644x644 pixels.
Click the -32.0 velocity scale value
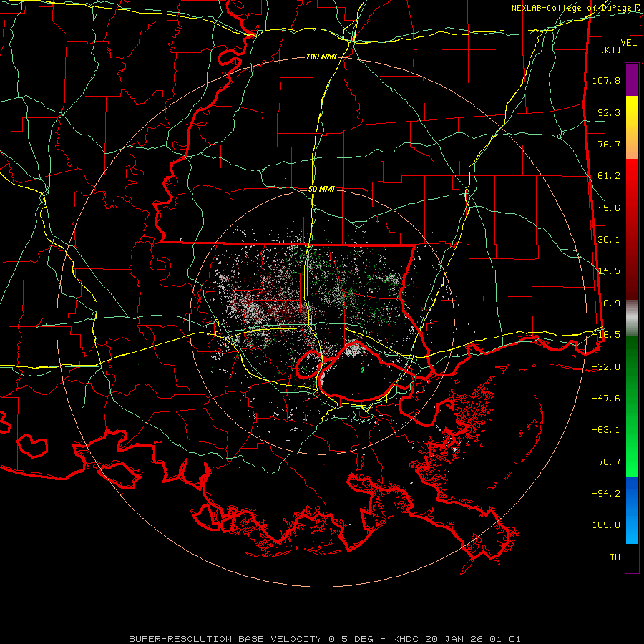pyautogui.click(x=606, y=367)
